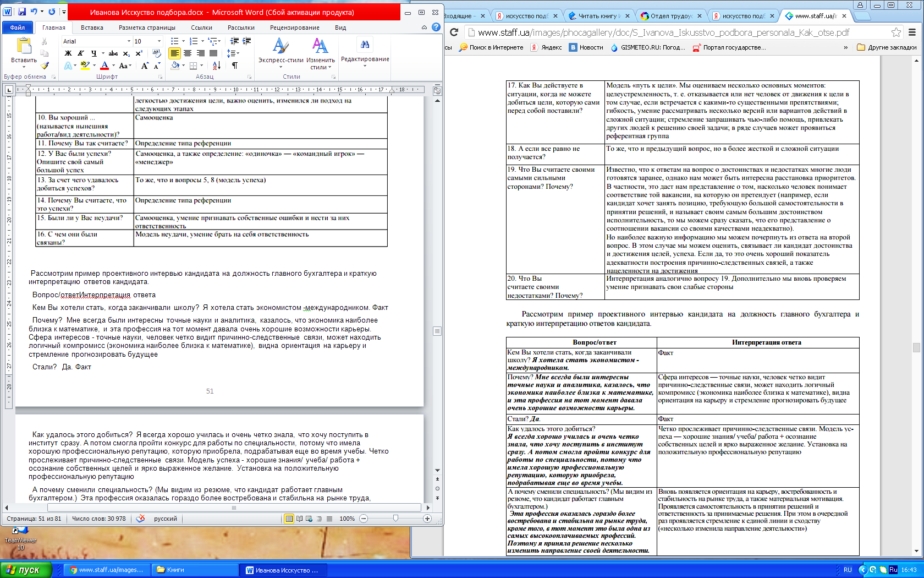Screen dimensions: 924x578
Task: Switch to Draft view in status bar
Action: tap(329, 519)
